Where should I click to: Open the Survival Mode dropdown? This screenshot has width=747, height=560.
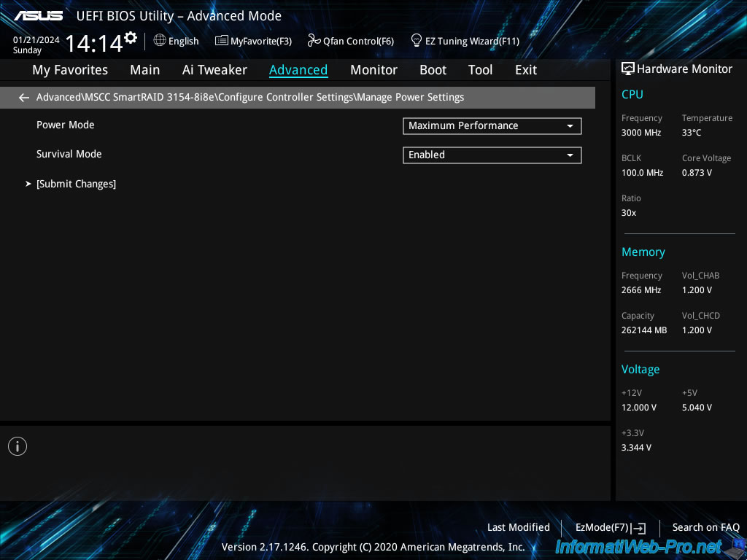(492, 155)
